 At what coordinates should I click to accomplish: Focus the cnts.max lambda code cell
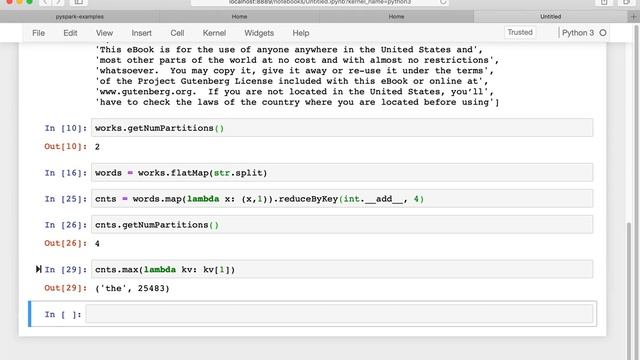pos(342,269)
